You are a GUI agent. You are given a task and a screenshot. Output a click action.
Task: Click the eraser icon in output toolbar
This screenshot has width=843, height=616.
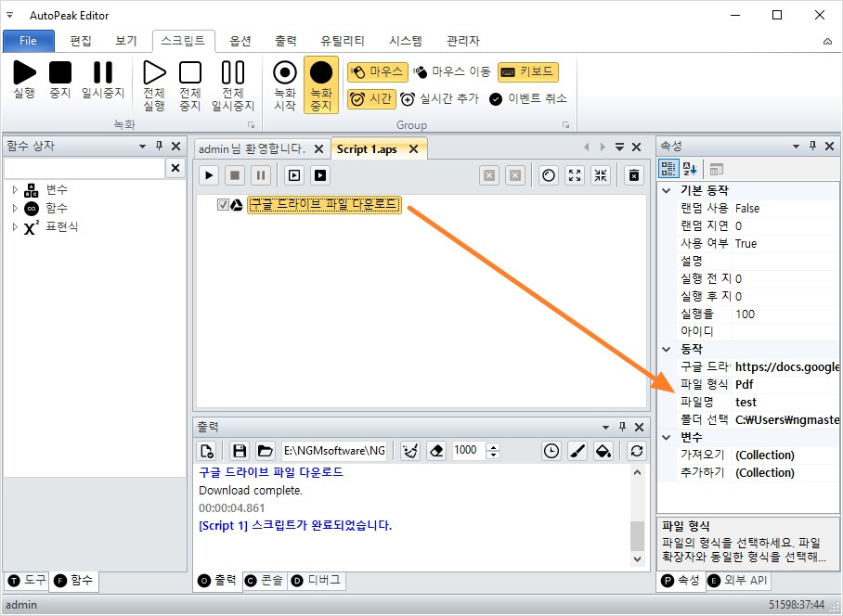pos(436,451)
